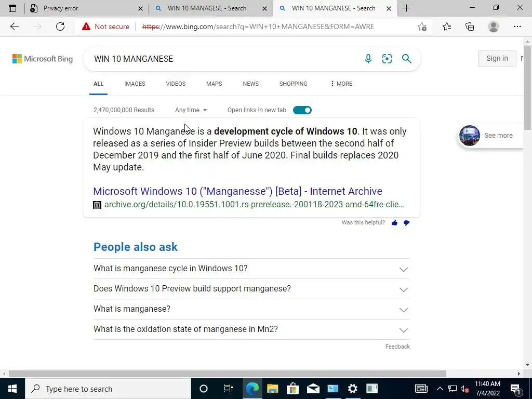Open the MORE search categories menu
The height and width of the screenshot is (399, 532).
pos(341,84)
